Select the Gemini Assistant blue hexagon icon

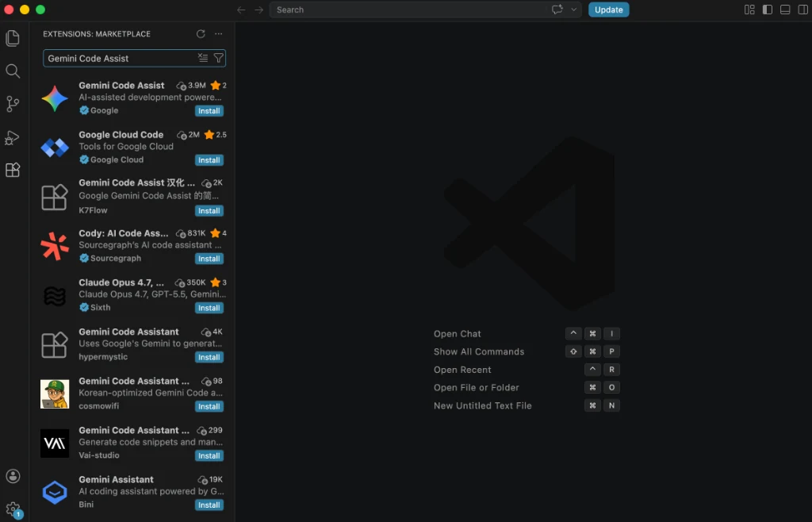[x=55, y=493]
